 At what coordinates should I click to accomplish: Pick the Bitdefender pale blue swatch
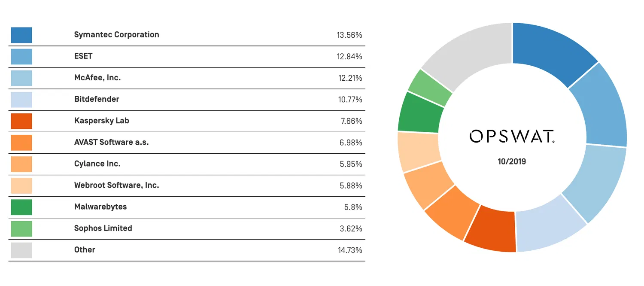pos(21,100)
